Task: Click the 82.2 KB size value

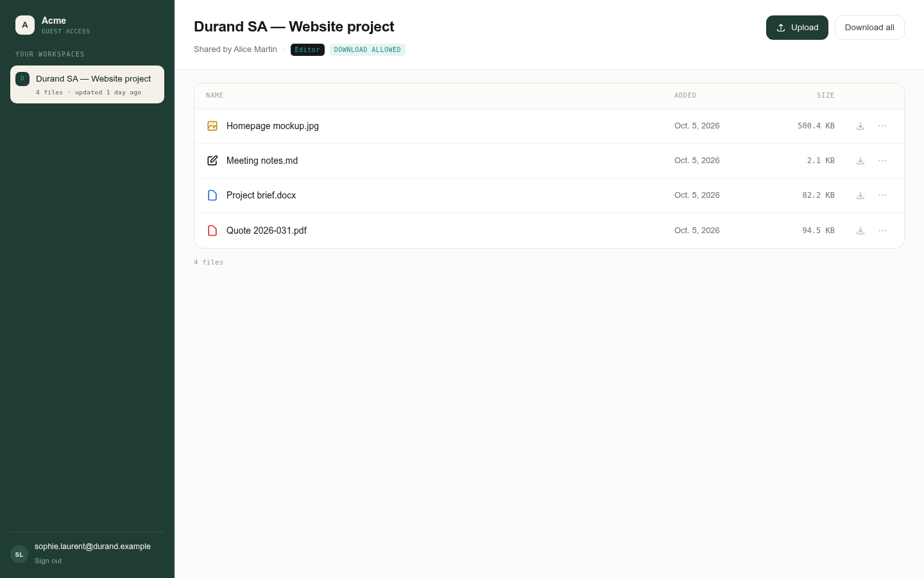Action: tap(818, 195)
